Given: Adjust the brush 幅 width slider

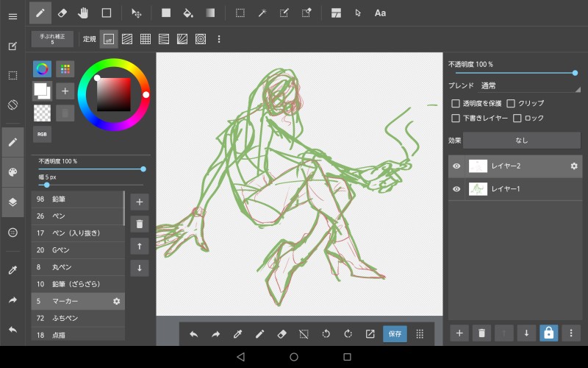Looking at the screenshot, I should pos(47,185).
